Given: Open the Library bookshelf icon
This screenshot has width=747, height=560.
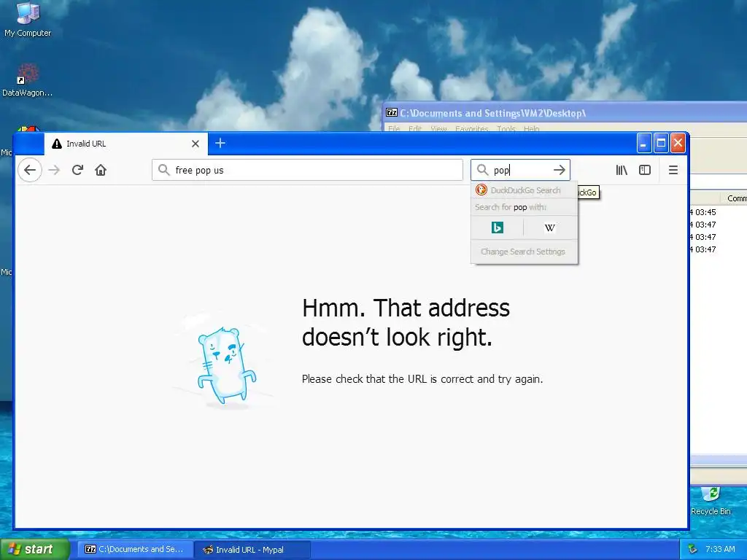Looking at the screenshot, I should point(622,170).
